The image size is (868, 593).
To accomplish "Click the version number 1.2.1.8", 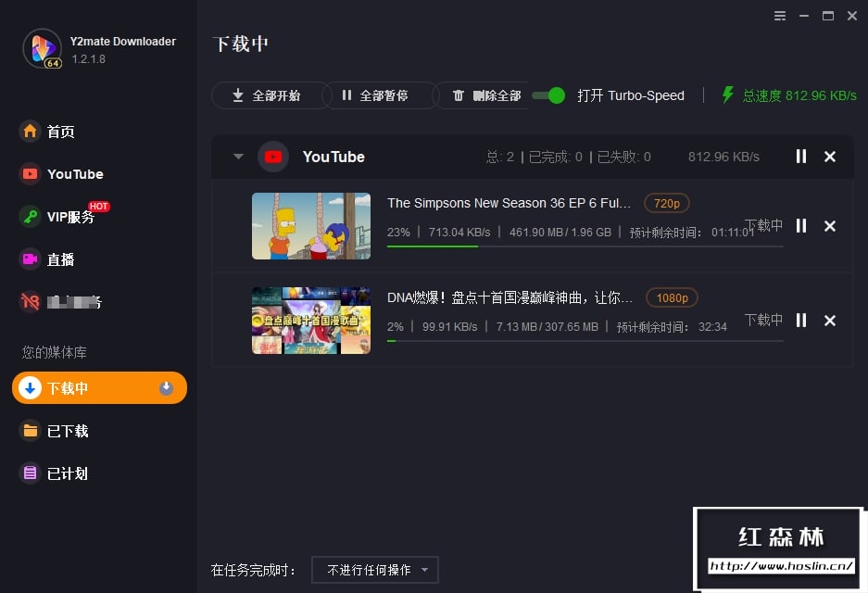I will click(88, 58).
